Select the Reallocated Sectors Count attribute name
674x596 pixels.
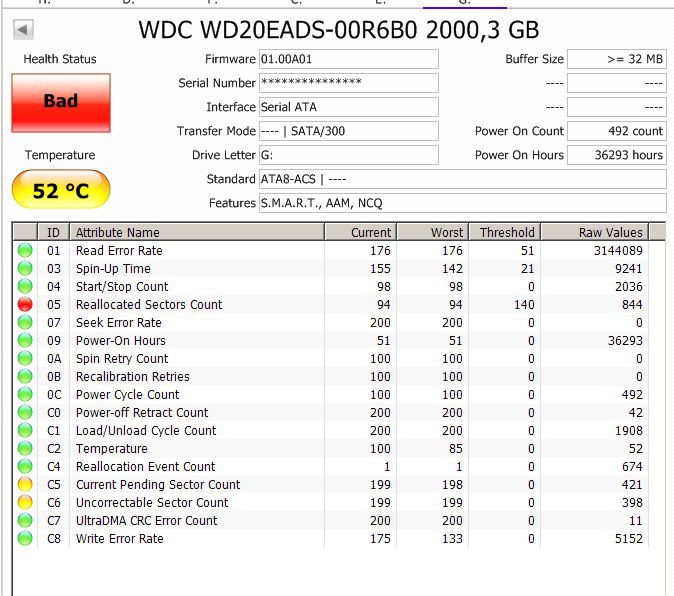click(x=149, y=305)
